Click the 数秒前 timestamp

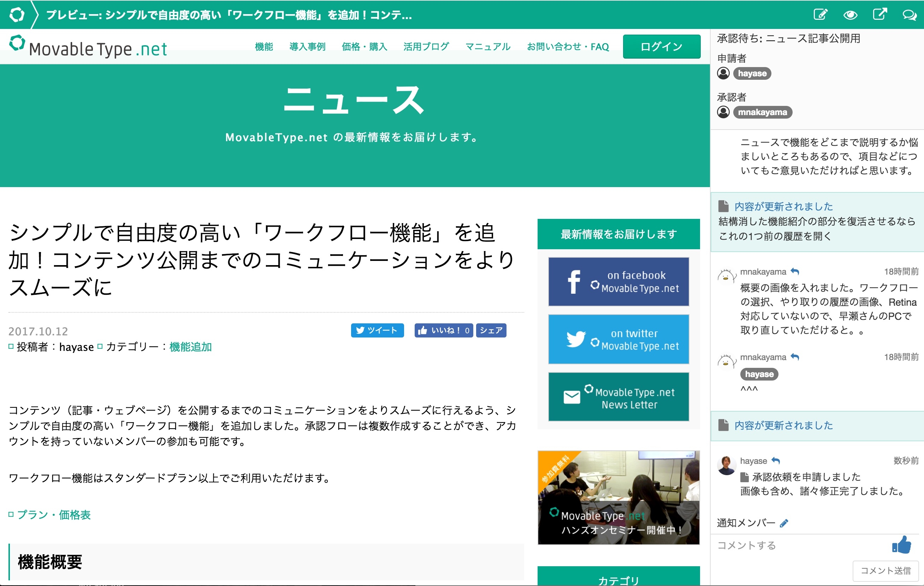[906, 461]
